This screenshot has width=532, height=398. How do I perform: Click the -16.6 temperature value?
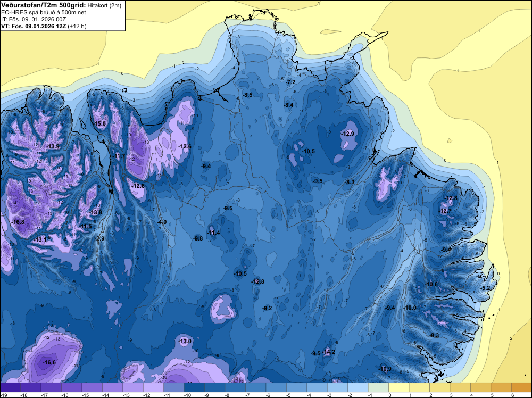pyautogui.click(x=49, y=362)
